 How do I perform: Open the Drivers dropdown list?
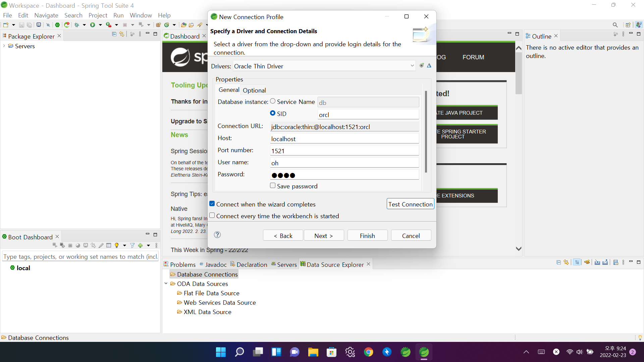[412, 66]
